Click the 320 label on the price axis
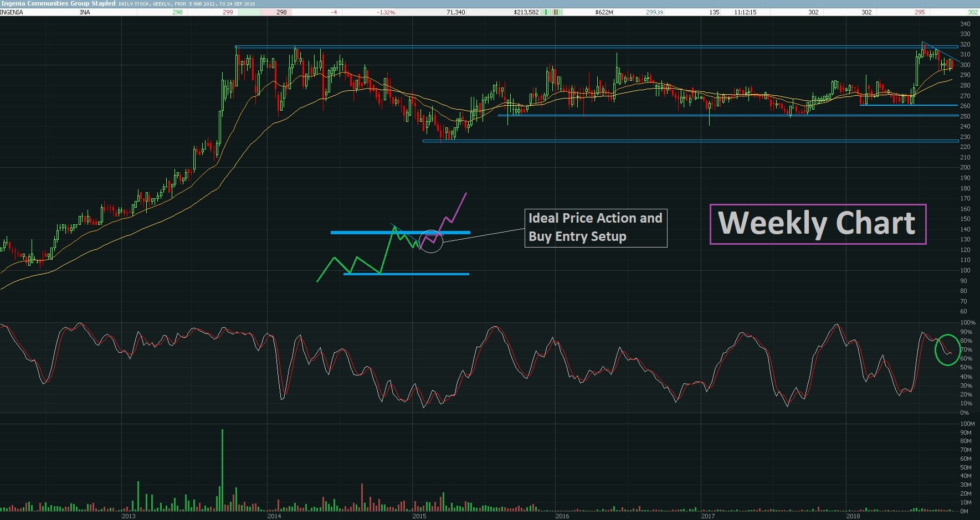This screenshot has height=520, width=980. [965, 44]
